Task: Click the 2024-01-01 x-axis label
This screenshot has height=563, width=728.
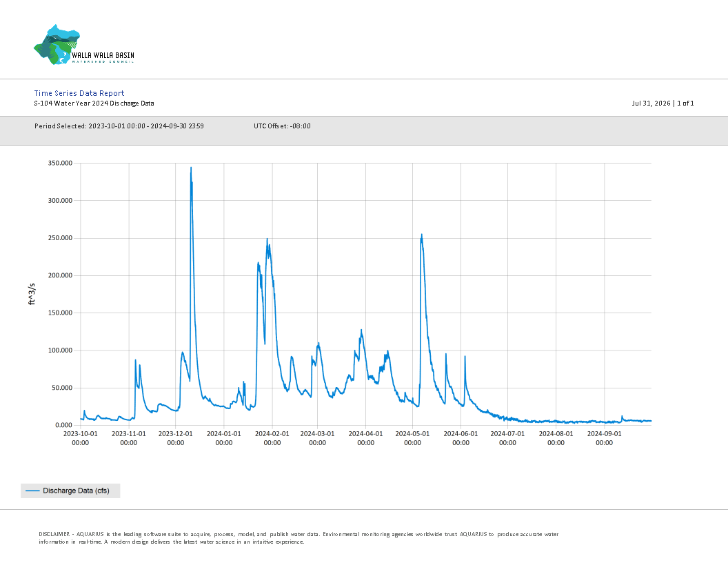Action: (224, 438)
